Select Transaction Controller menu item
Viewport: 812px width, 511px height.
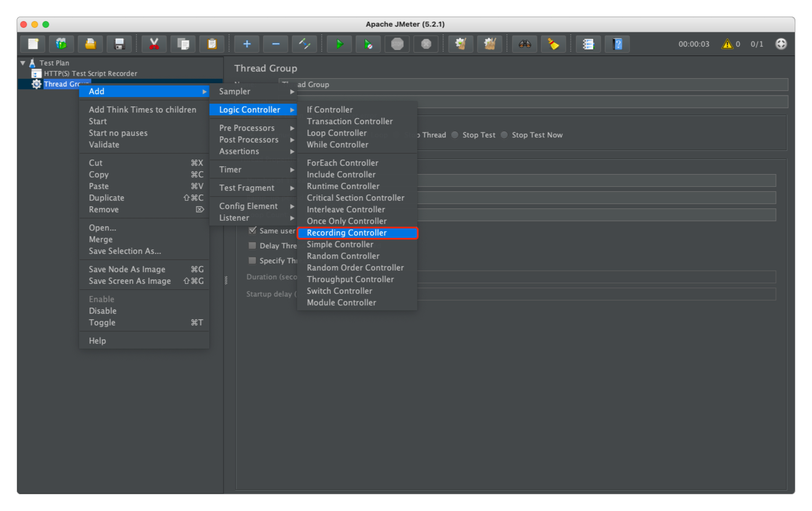(357, 121)
